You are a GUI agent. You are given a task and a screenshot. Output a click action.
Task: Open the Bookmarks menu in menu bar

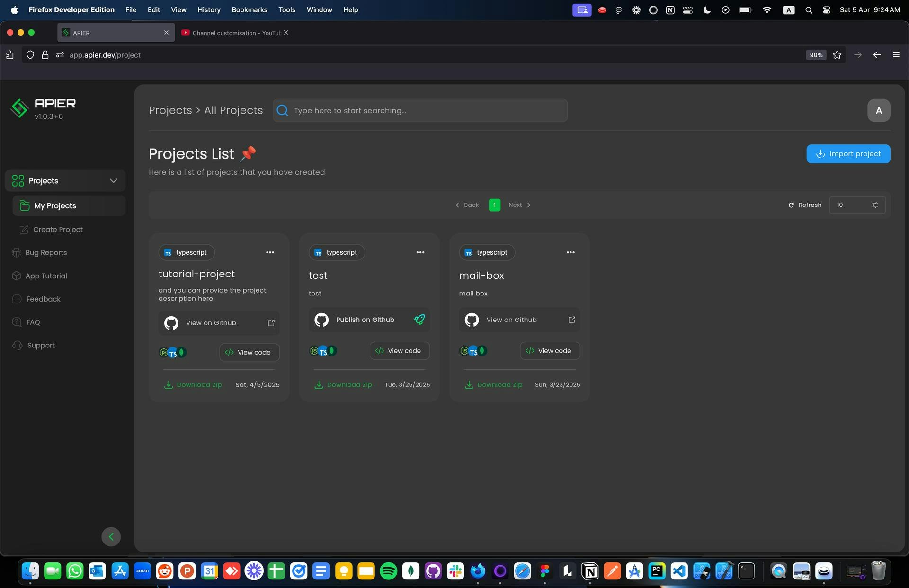[249, 9]
